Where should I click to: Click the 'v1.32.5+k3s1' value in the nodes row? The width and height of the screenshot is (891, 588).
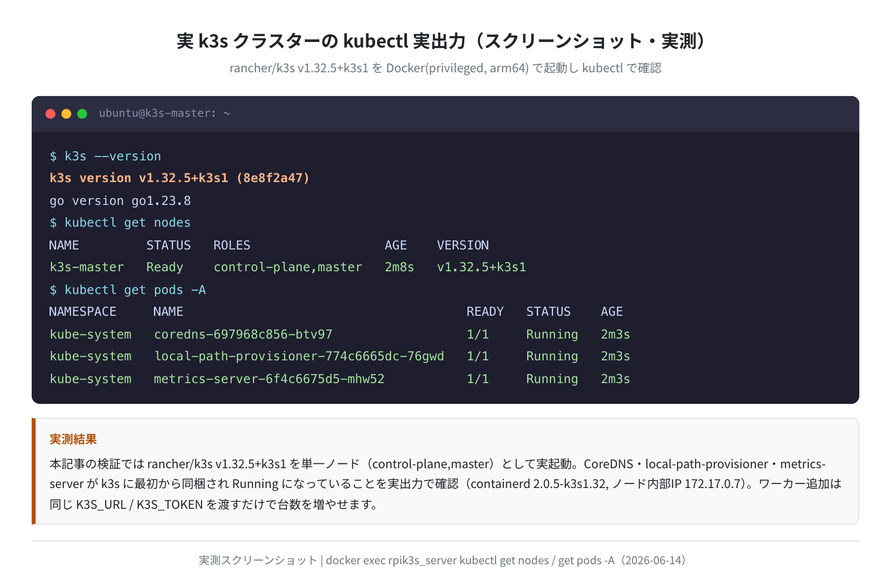[x=482, y=267]
